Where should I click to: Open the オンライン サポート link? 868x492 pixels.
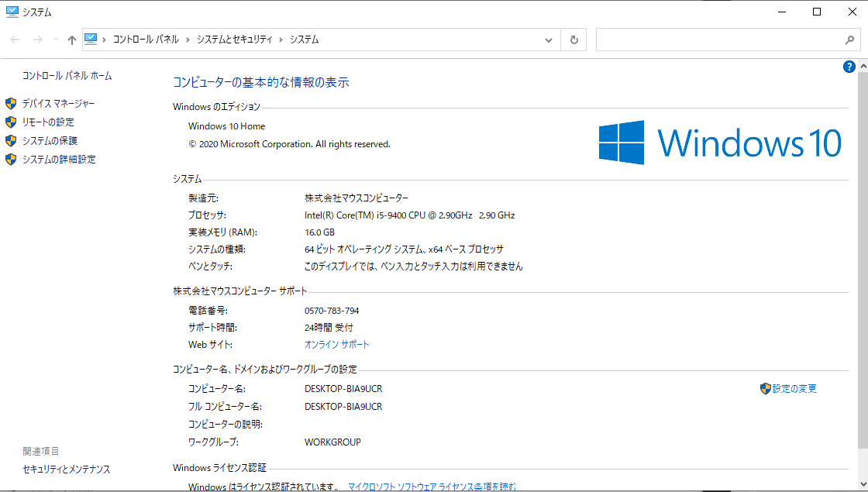(x=337, y=345)
